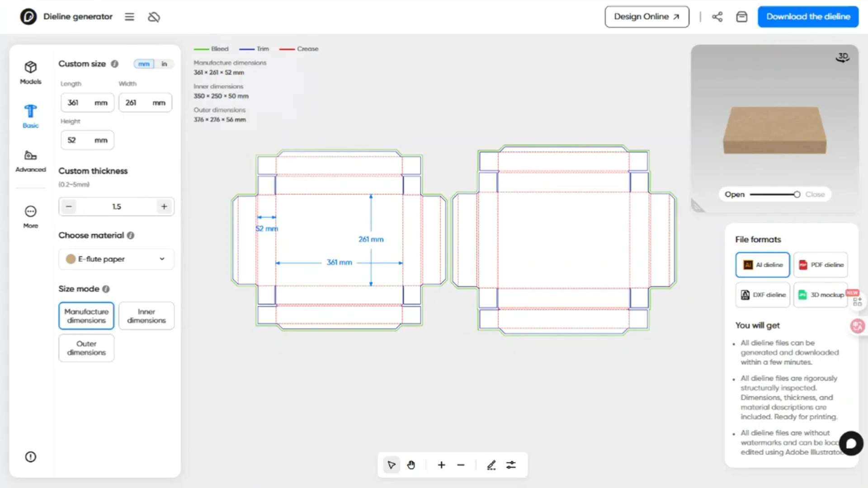
Task: Click the Custom size info icon
Action: 115,64
